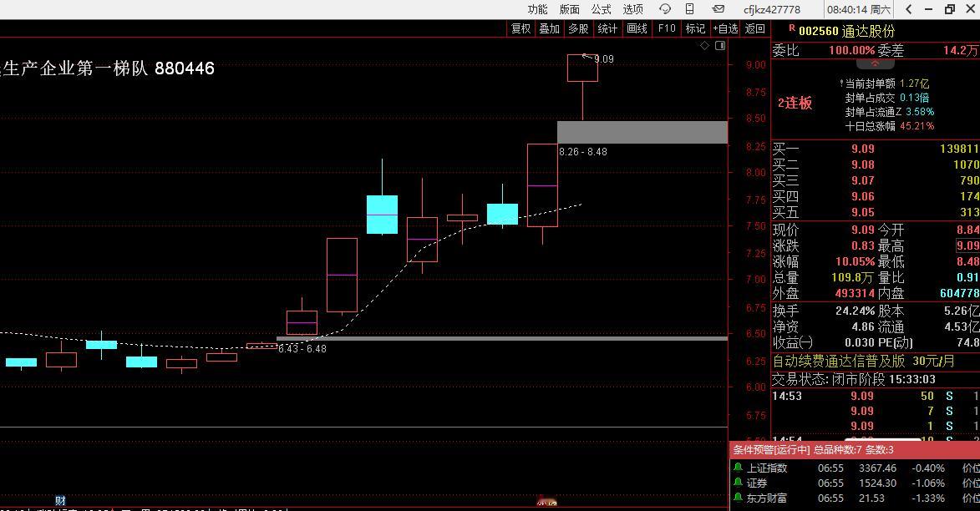Click the green bell next to 证券
The width and height of the screenshot is (980, 511).
pyautogui.click(x=738, y=483)
